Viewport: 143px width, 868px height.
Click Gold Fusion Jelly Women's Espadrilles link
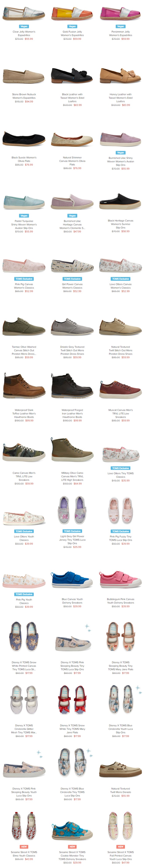pyautogui.click(x=72, y=33)
